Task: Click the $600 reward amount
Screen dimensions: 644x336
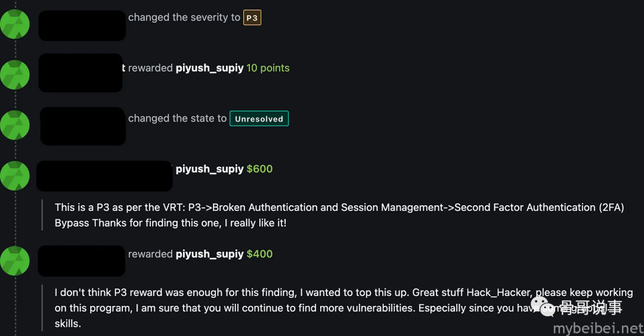Action: 259,169
